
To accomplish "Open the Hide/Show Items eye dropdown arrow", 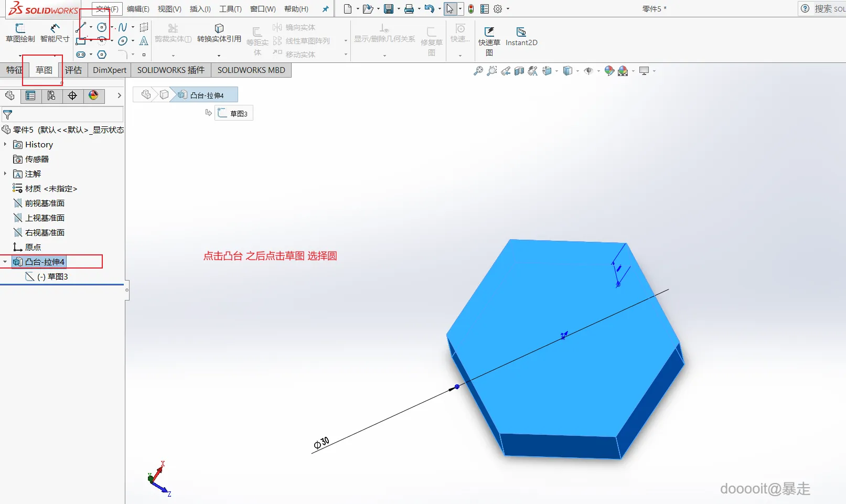I will click(x=598, y=71).
